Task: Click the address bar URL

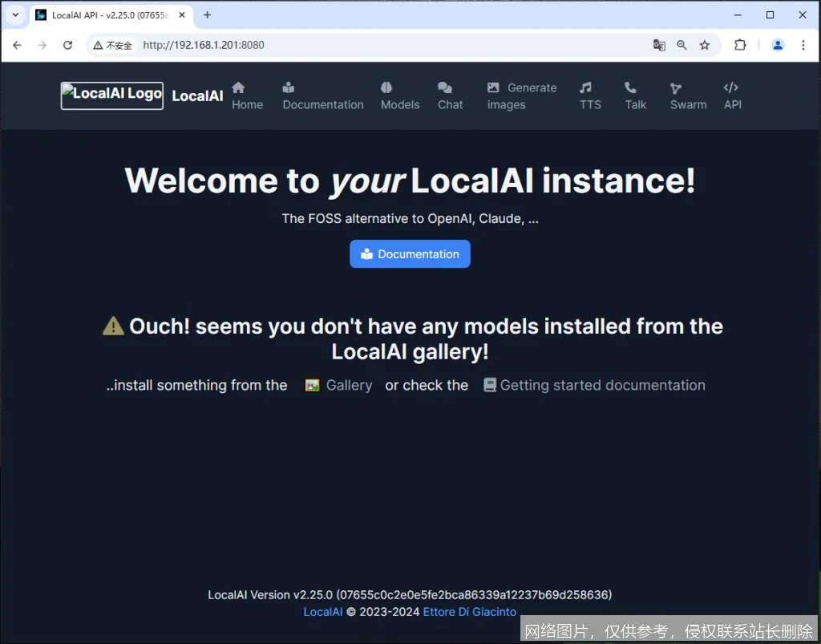Action: pyautogui.click(x=204, y=45)
